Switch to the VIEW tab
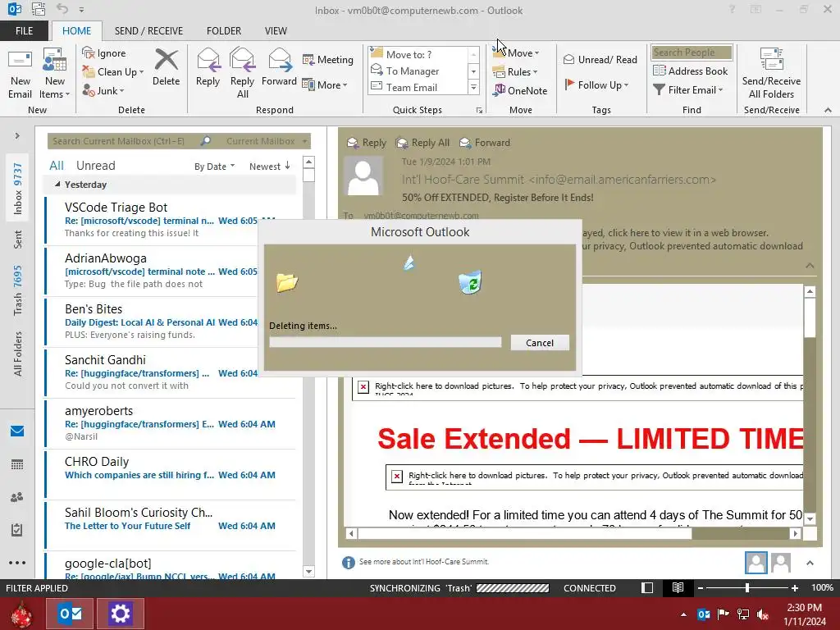The image size is (840, 630). 276,30
